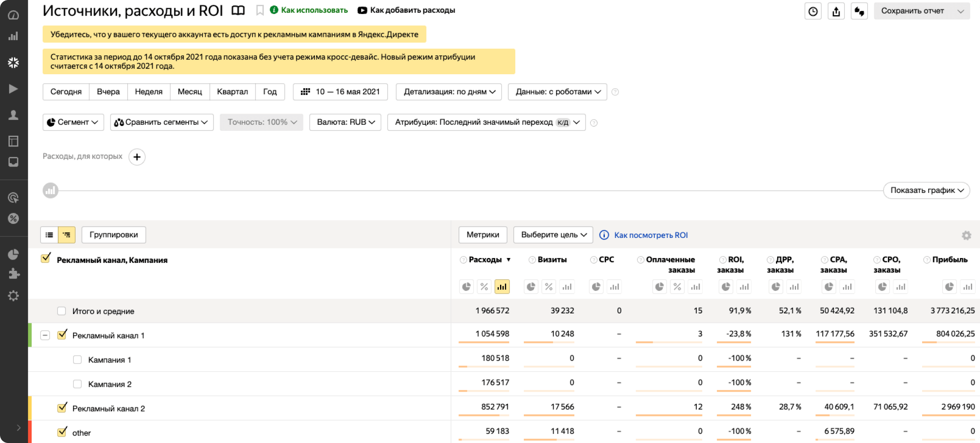The height and width of the screenshot is (443, 980).
Task: Select pie chart icon under Визиты column
Action: click(531, 287)
